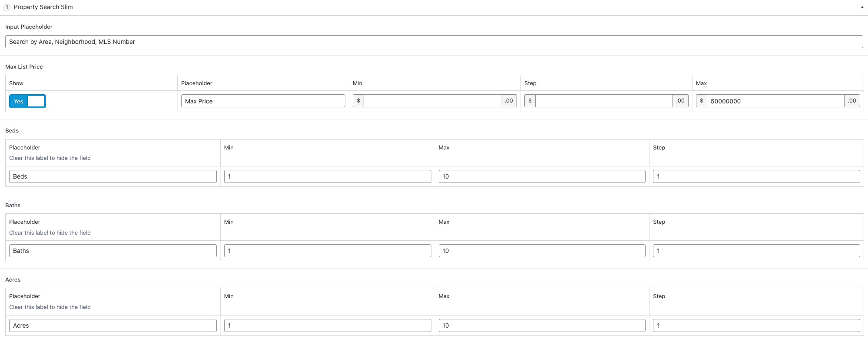Focus the Max List Price Min field

432,101
